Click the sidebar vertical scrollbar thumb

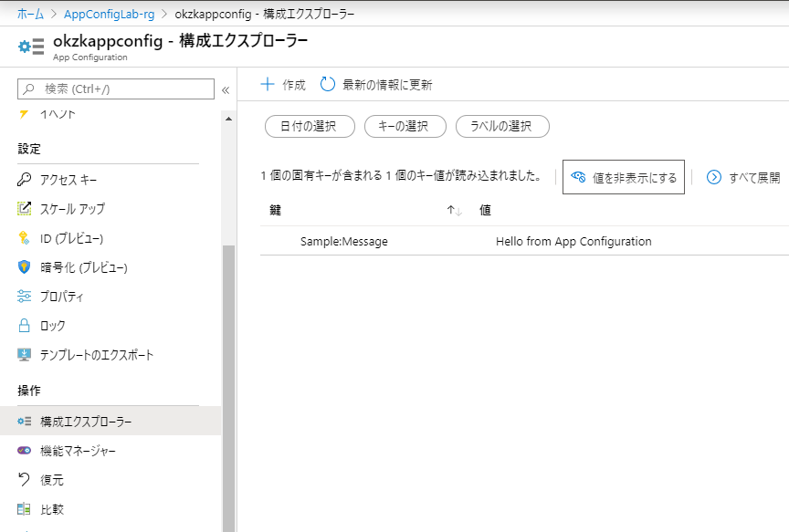point(229,387)
